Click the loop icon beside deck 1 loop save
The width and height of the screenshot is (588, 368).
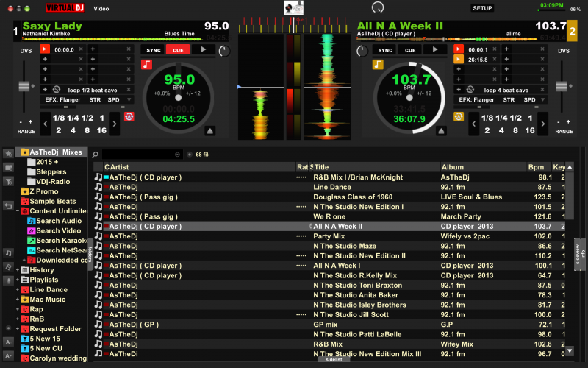tap(57, 89)
